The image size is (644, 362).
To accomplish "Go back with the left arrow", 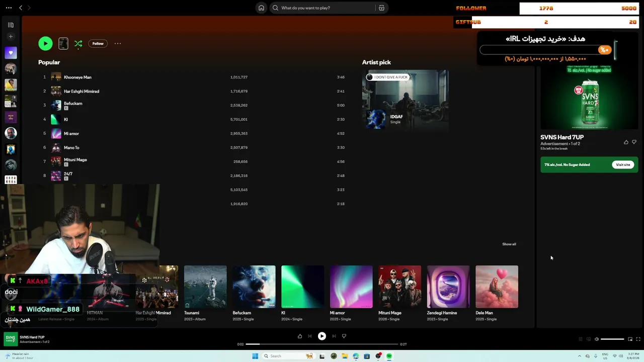I will tap(21, 8).
